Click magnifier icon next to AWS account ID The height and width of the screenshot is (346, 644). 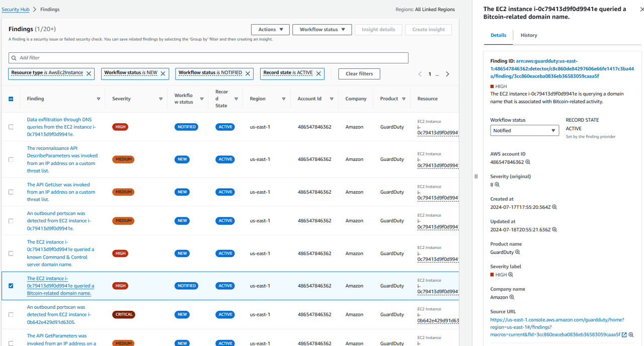528,162
